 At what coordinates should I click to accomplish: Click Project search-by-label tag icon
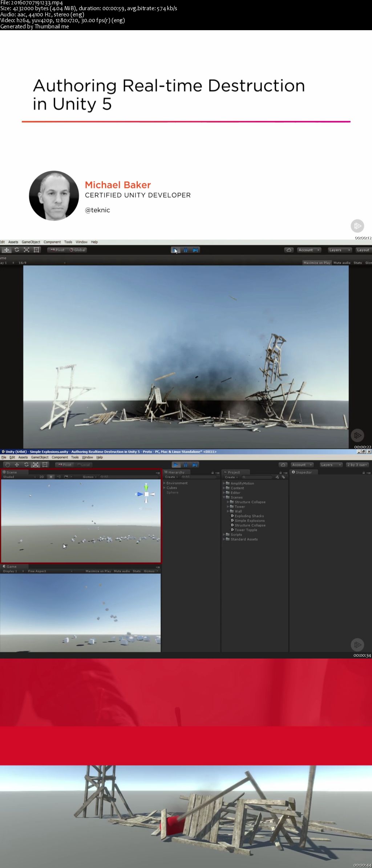283,477
